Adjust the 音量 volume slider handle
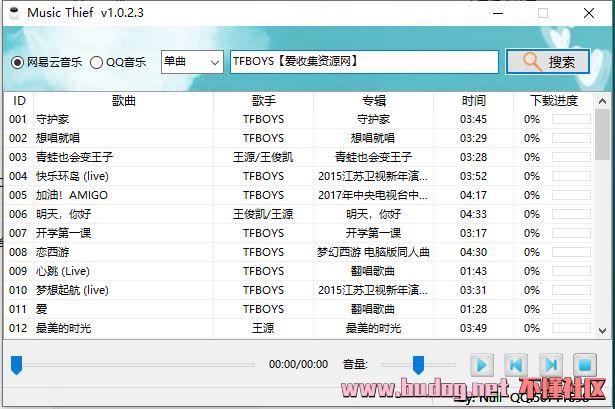The height and width of the screenshot is (409, 615). coord(418,365)
